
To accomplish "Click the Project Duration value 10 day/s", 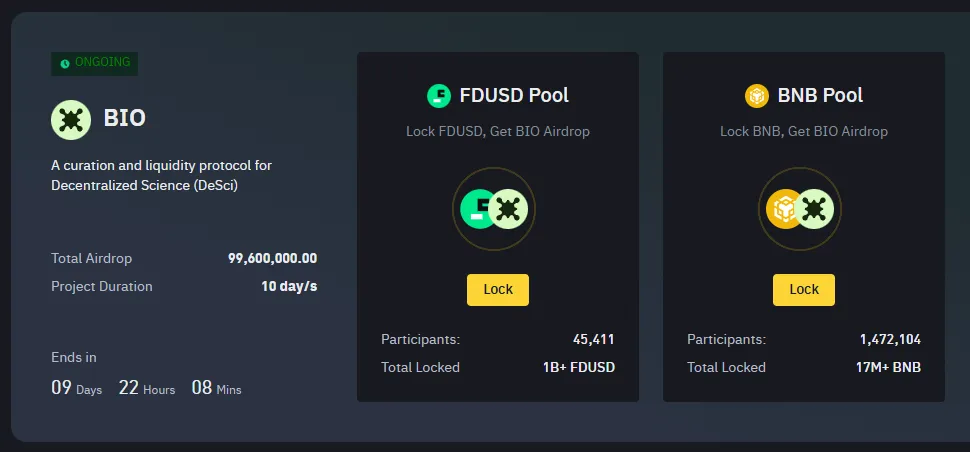I will [x=289, y=286].
